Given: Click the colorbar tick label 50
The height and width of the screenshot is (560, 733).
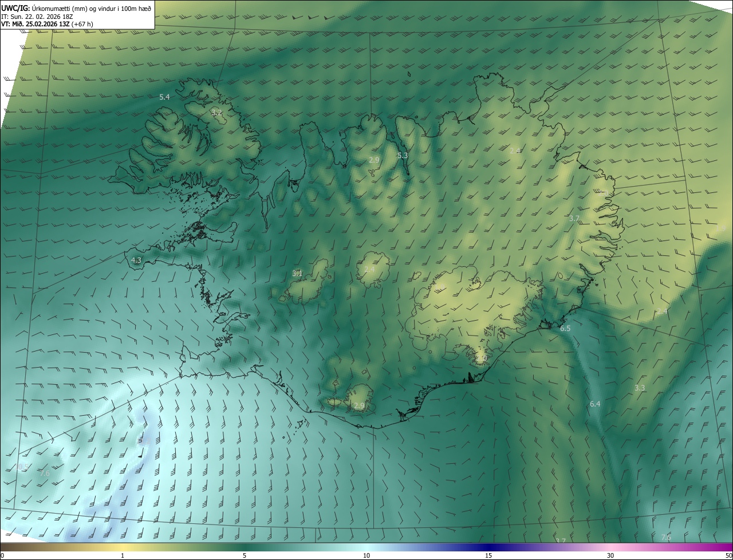Looking at the screenshot, I should [728, 556].
